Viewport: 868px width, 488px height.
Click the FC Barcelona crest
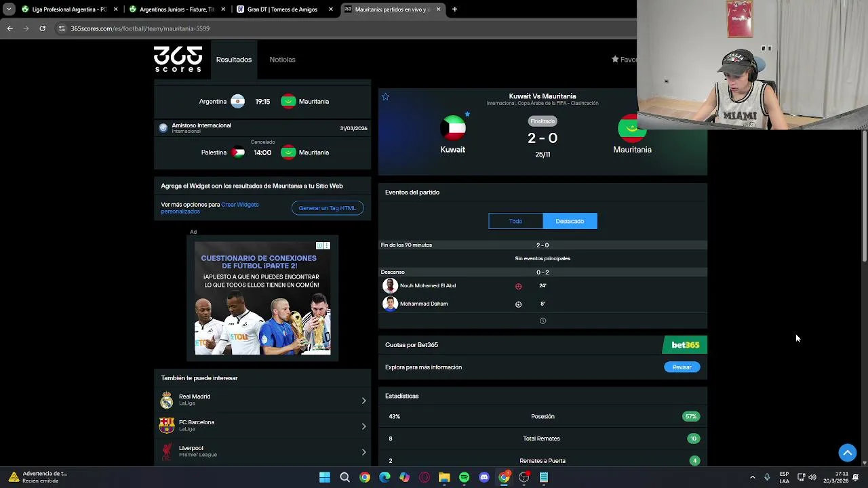[x=167, y=426]
